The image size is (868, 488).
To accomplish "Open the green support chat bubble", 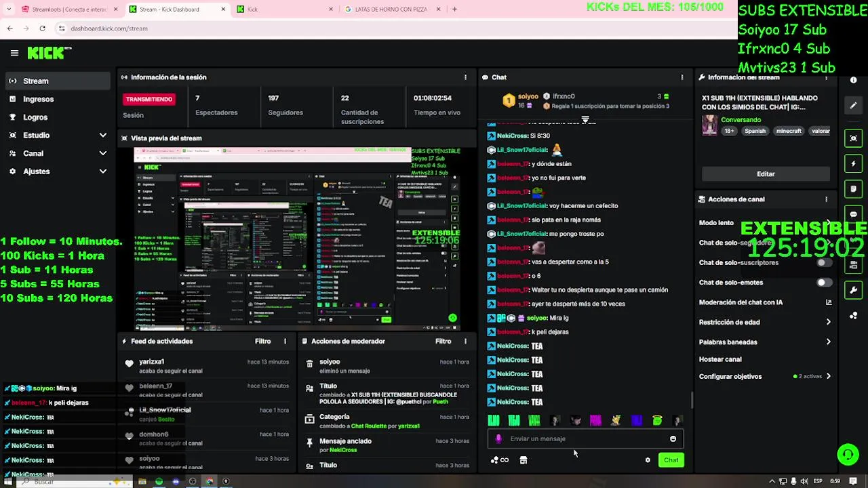I will pyautogui.click(x=848, y=454).
